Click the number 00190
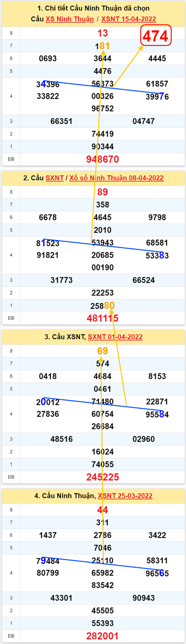 point(103,267)
